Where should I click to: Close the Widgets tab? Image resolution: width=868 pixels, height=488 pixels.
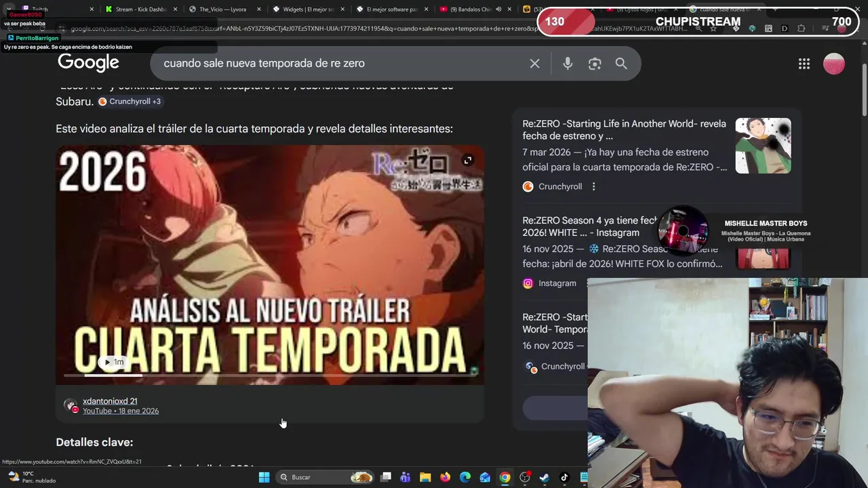coord(342,9)
